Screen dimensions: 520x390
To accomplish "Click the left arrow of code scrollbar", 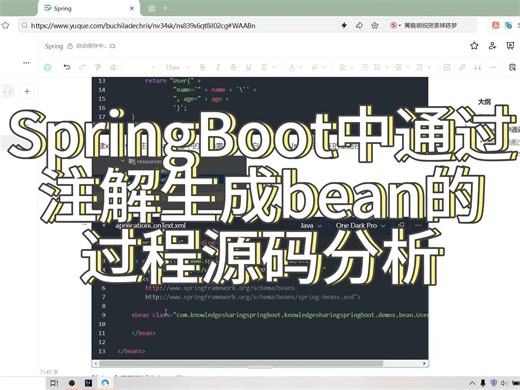I will (96, 363).
